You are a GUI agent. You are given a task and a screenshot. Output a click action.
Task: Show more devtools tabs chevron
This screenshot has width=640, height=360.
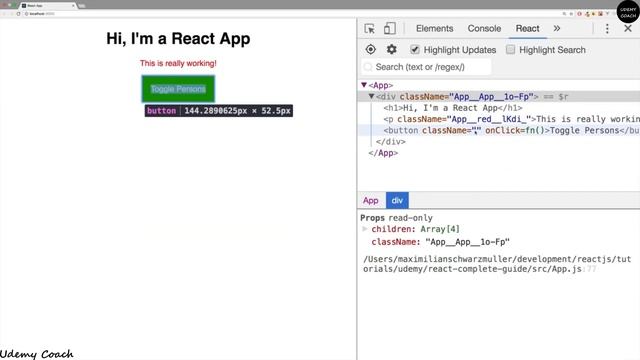(557, 29)
